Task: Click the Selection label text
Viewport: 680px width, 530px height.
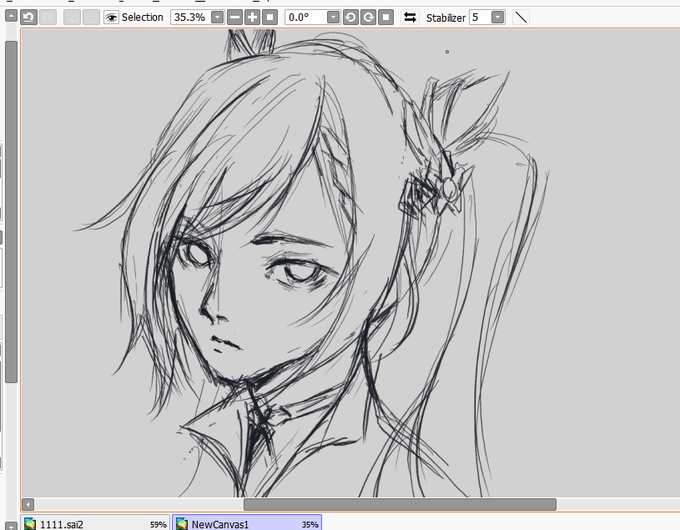Action: point(142,17)
